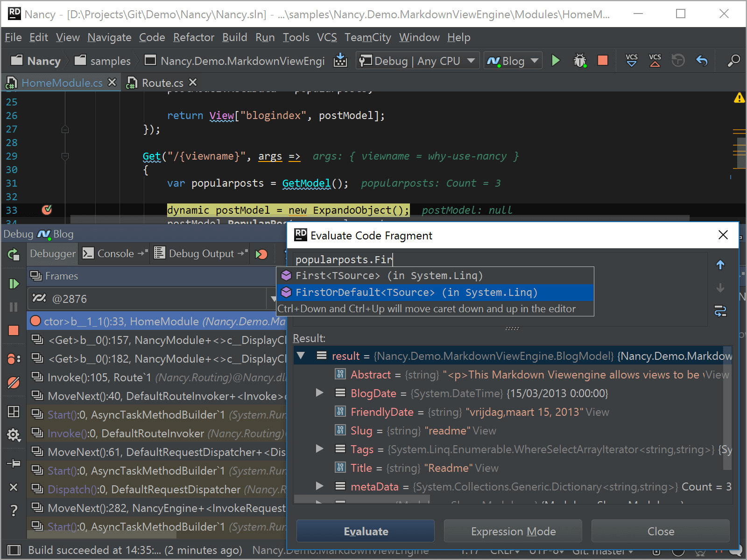Click the Expression Mode button
Image resolution: width=747 pixels, height=560 pixels.
click(513, 531)
